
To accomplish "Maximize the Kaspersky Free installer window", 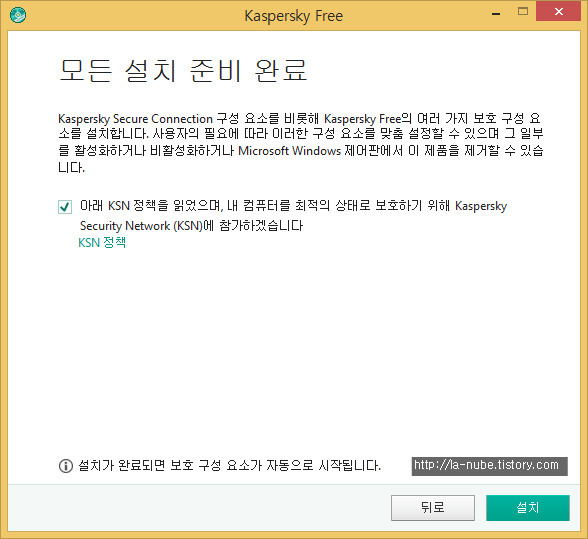I will coord(523,12).
